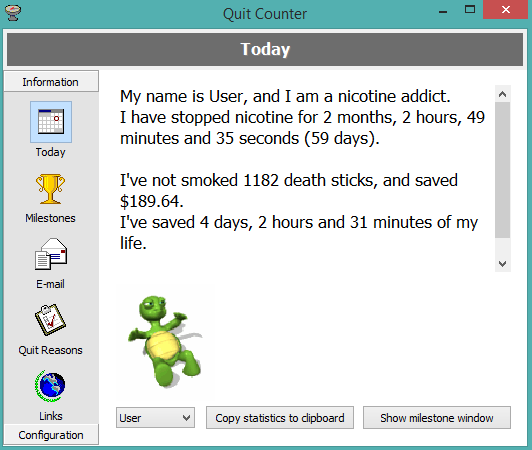The width and height of the screenshot is (532, 450).
Task: Click the Today header banner
Action: [x=265, y=49]
